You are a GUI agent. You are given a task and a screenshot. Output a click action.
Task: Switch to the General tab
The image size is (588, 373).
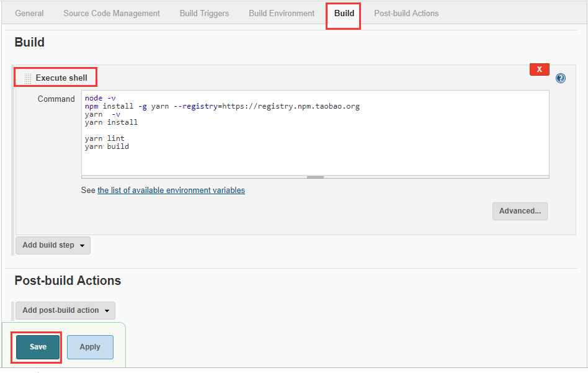pos(29,13)
